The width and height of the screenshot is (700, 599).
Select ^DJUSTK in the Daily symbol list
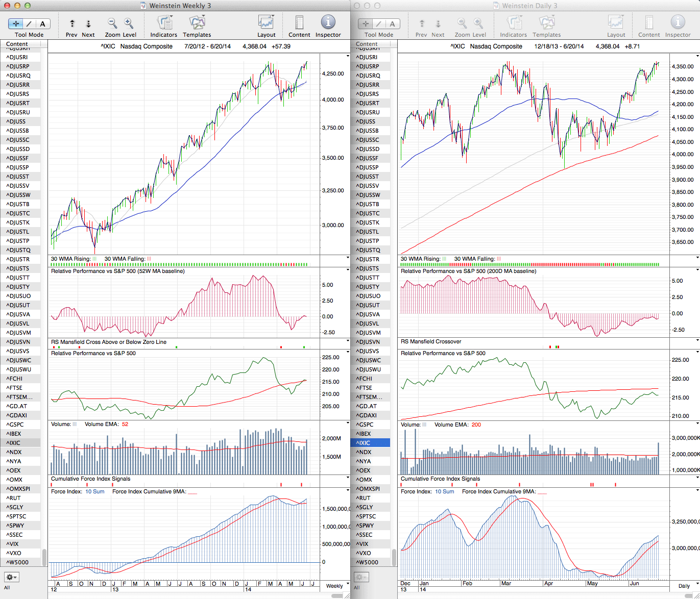[x=370, y=222]
